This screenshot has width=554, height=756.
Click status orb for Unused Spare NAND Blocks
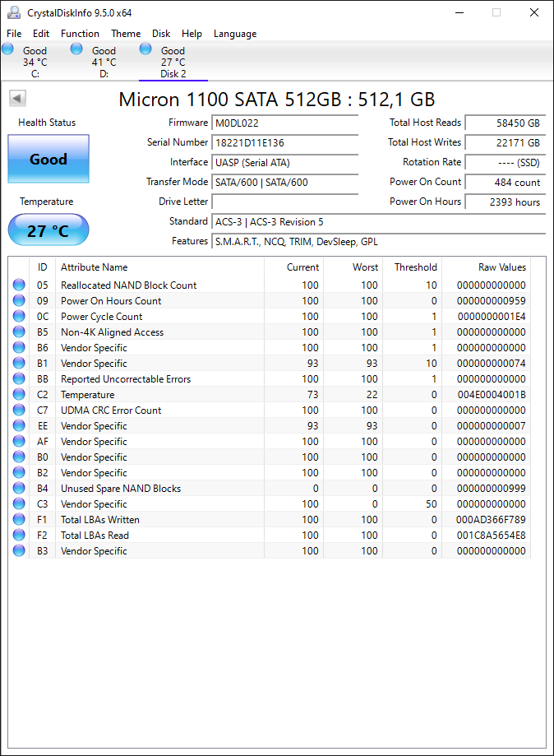pos(19,488)
